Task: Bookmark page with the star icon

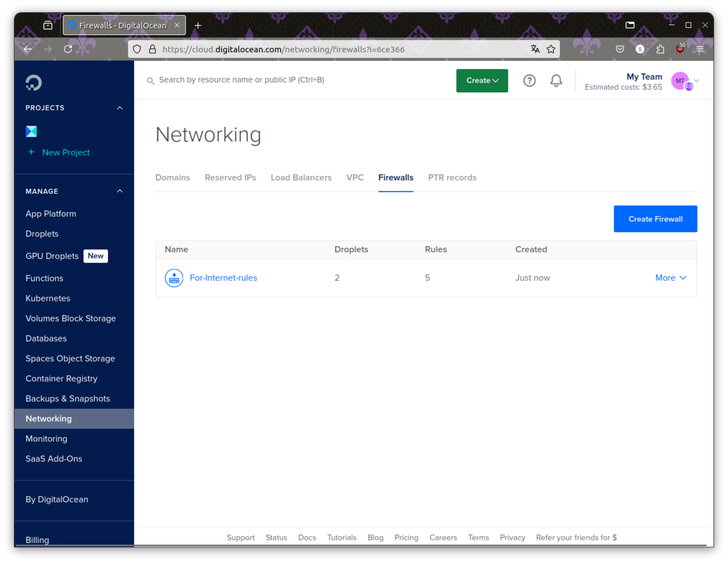Action: coord(551,49)
